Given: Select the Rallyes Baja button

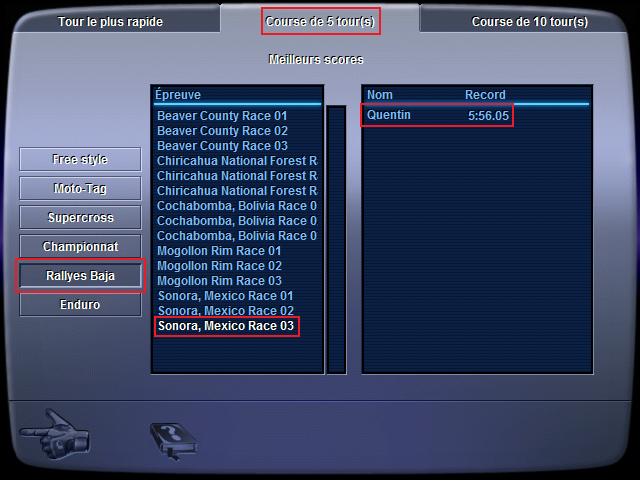Looking at the screenshot, I should pyautogui.click(x=80, y=276).
